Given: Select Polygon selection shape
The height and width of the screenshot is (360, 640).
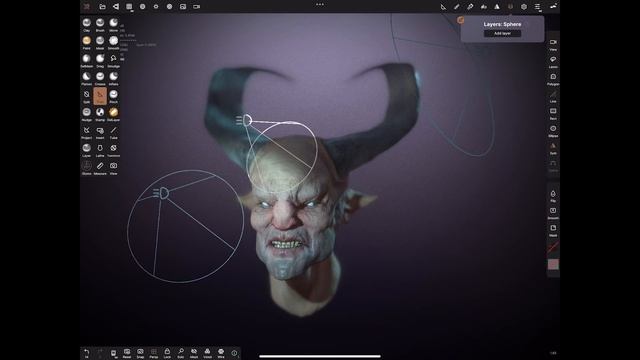Looking at the screenshot, I should click(x=553, y=79).
